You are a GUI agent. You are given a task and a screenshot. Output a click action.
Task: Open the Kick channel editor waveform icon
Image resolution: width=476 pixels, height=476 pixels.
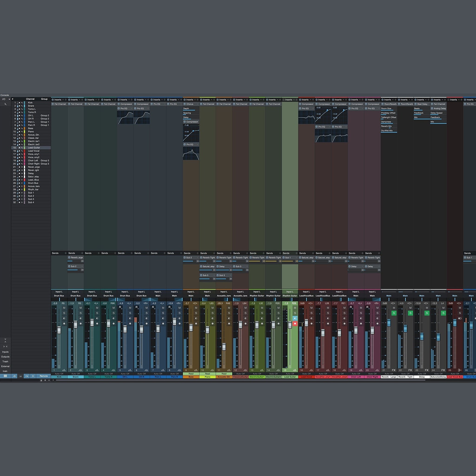pyautogui.click(x=64, y=370)
